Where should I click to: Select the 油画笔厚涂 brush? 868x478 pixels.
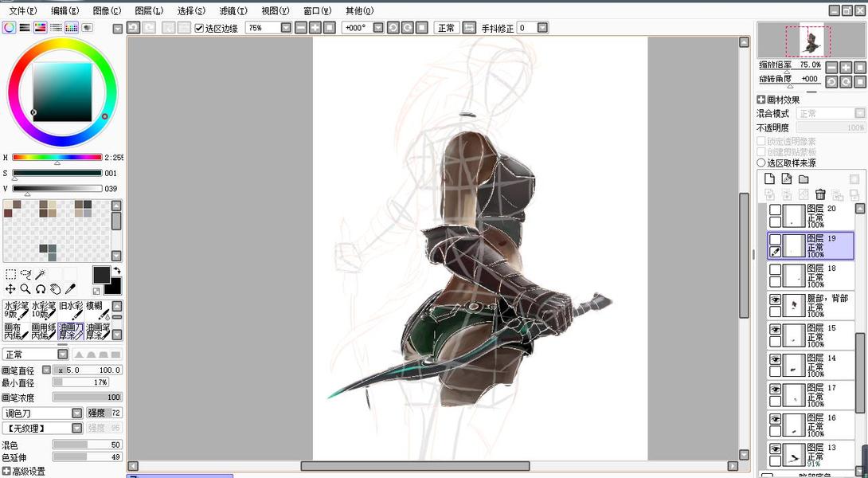pos(98,331)
